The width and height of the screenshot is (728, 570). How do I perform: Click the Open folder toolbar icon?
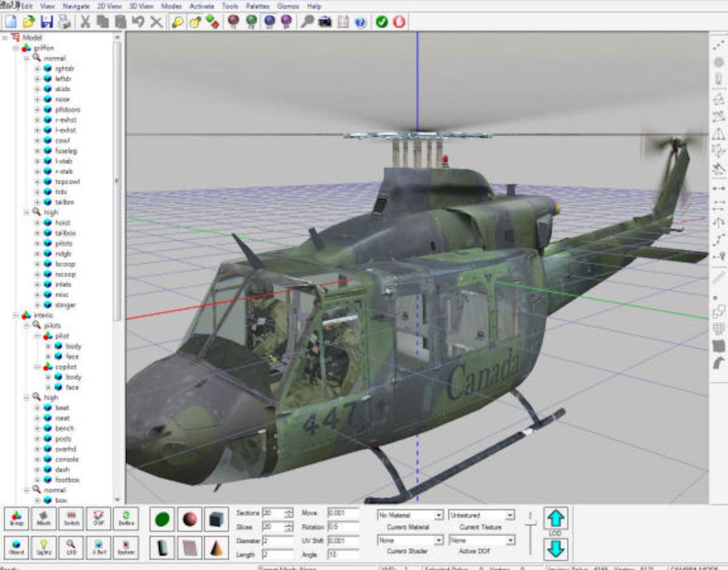pos(29,22)
